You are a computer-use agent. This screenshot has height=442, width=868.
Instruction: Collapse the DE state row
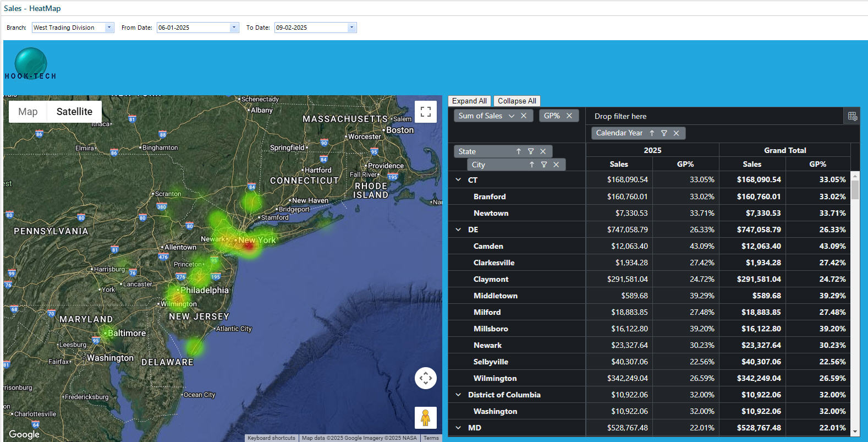[x=458, y=229]
